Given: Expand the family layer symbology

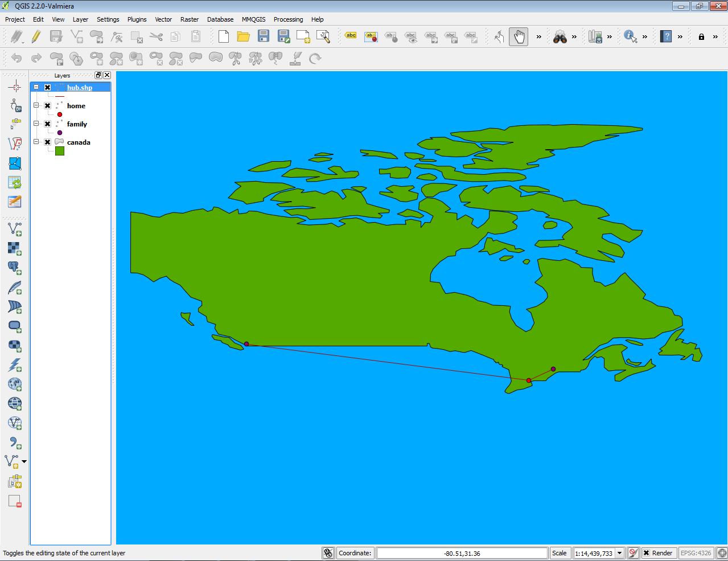Looking at the screenshot, I should click(x=36, y=124).
